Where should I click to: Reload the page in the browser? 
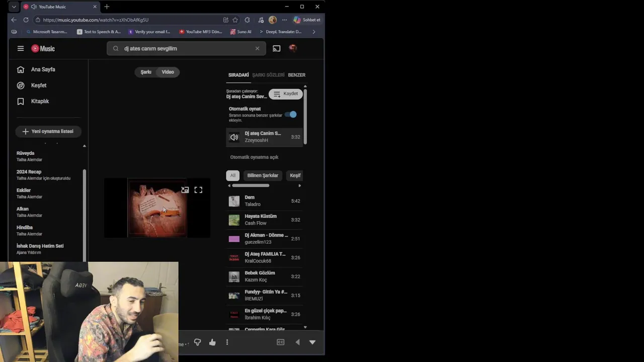(x=26, y=20)
